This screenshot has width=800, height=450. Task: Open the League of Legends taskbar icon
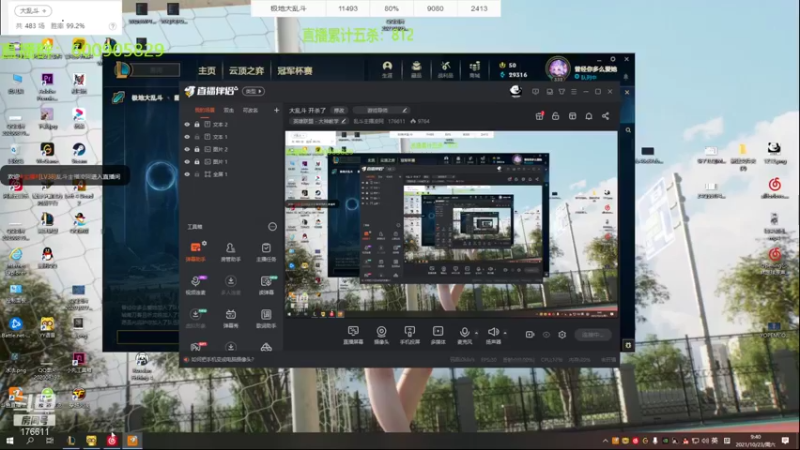71,441
